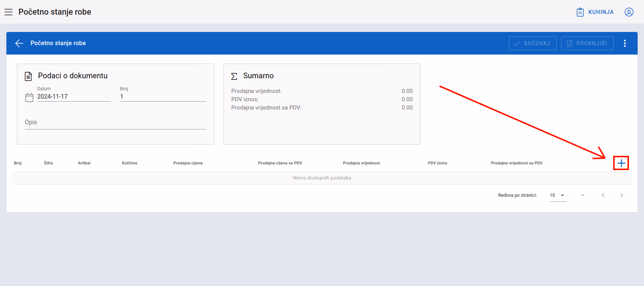This screenshot has width=644, height=286.
Task: Sort by Artikal column header
Action: coord(84,163)
